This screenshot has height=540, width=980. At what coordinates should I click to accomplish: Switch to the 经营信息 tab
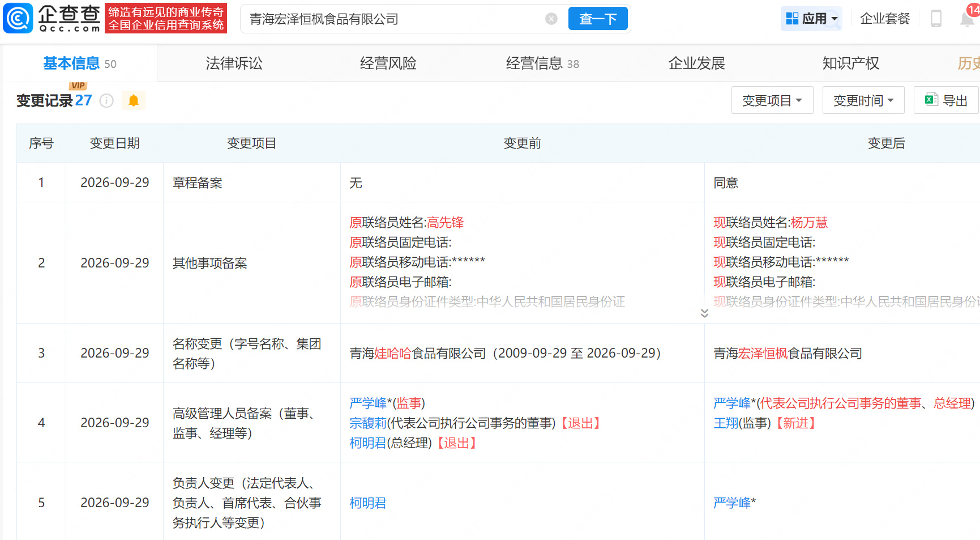pyautogui.click(x=542, y=63)
